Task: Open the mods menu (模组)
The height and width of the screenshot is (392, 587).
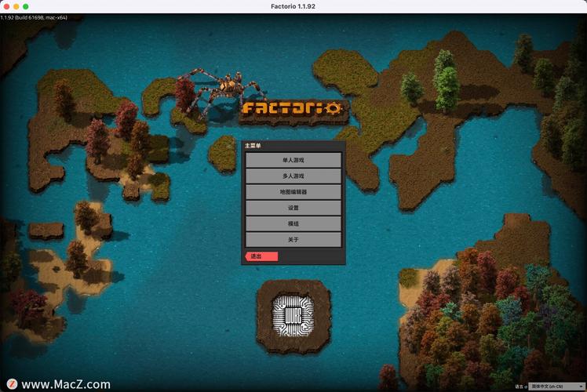Action: pos(293,223)
